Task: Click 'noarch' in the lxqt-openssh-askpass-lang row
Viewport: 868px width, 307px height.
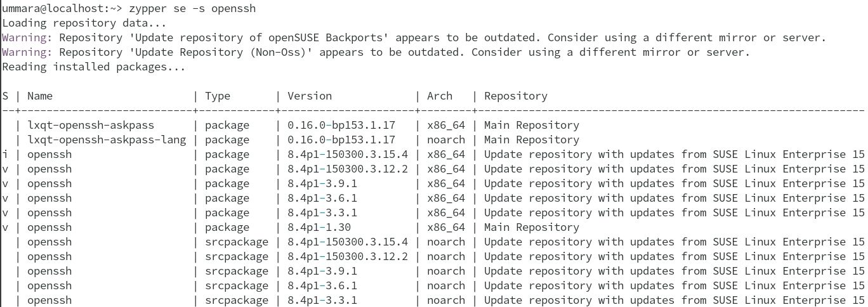Action: pos(446,140)
